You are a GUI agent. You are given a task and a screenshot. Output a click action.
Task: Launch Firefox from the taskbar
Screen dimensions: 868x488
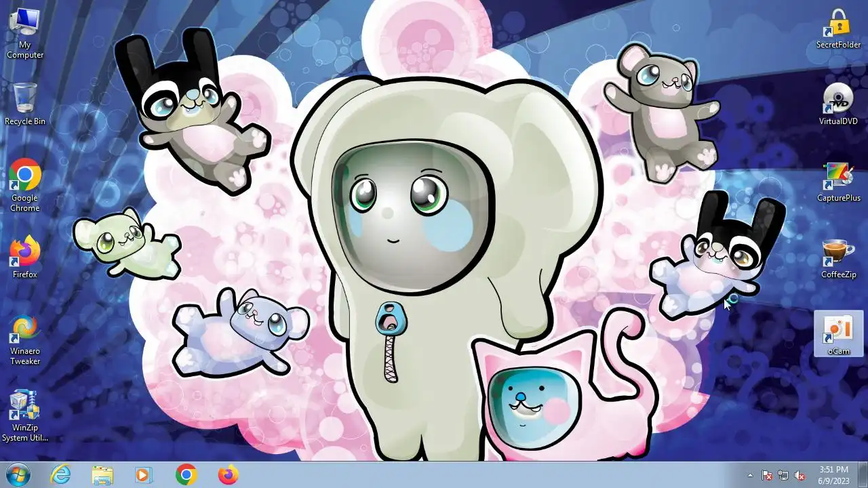point(228,475)
